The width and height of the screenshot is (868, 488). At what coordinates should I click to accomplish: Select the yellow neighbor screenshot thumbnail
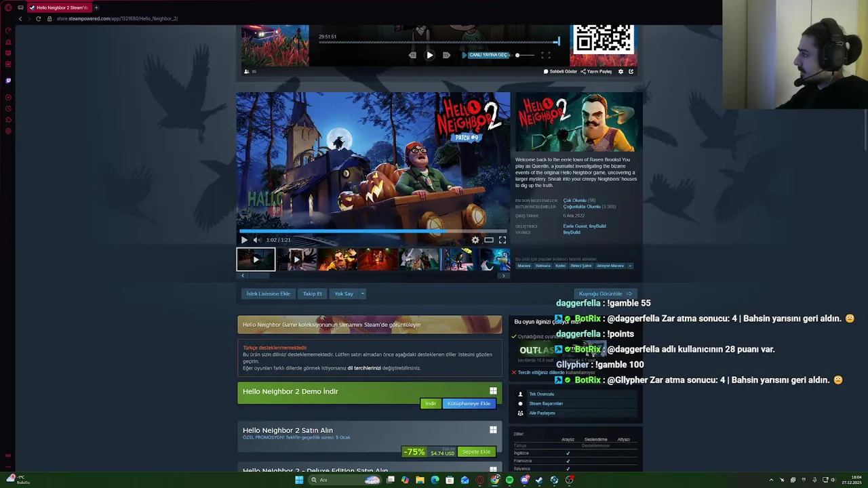point(337,259)
